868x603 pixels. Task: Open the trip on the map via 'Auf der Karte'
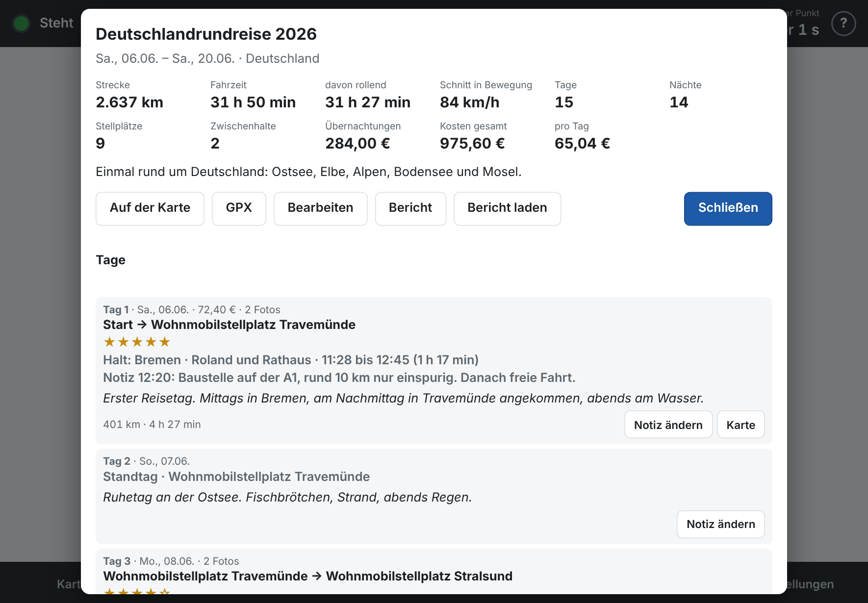click(150, 208)
